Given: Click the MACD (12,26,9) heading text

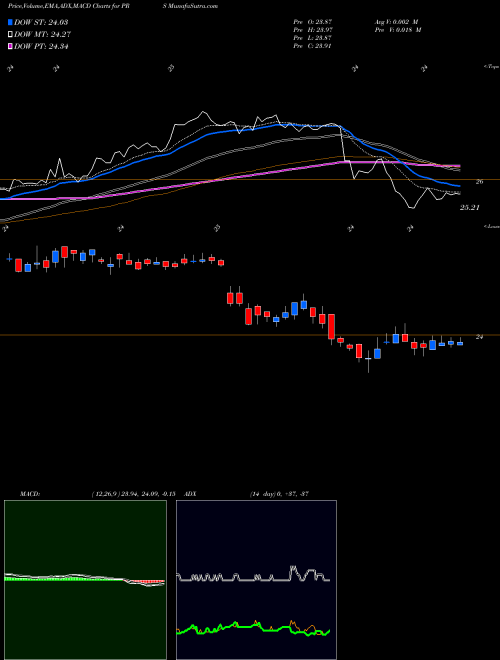Looking at the screenshot, I should [98, 494].
